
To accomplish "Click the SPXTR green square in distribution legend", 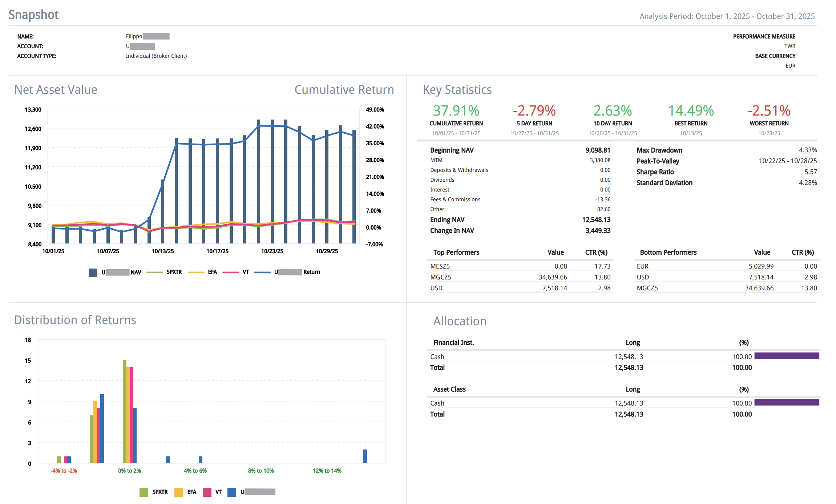I will tap(144, 492).
